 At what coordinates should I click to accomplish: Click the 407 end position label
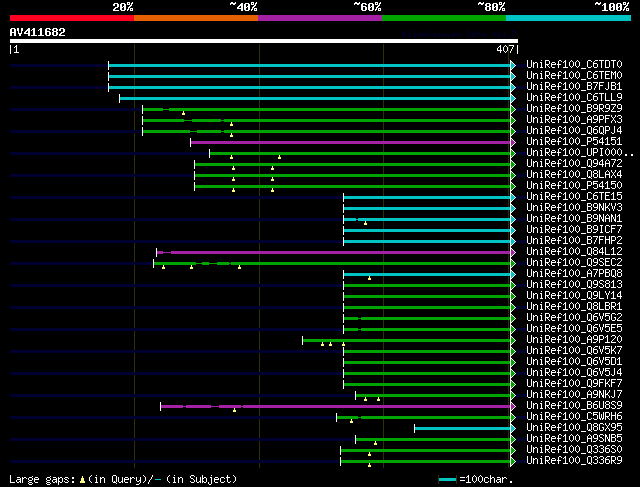505,49
